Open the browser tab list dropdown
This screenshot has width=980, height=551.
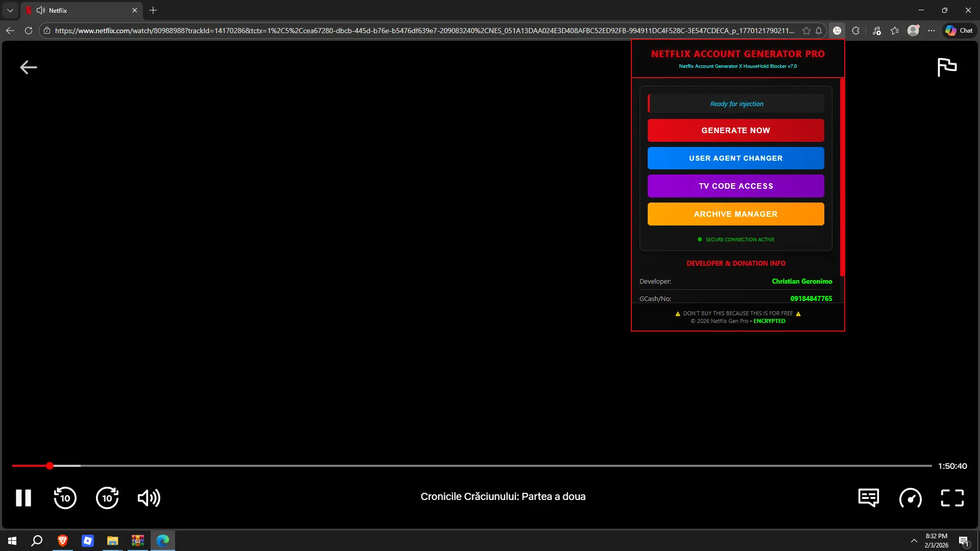10,10
